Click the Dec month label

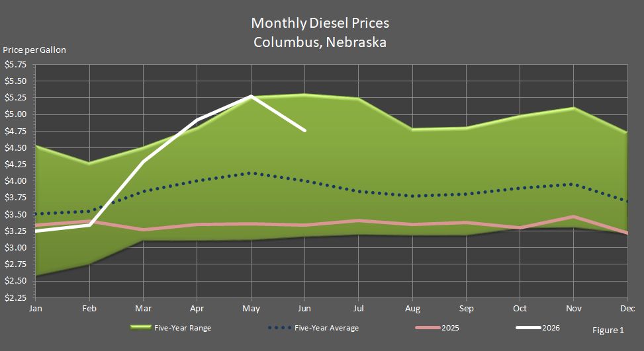click(627, 308)
